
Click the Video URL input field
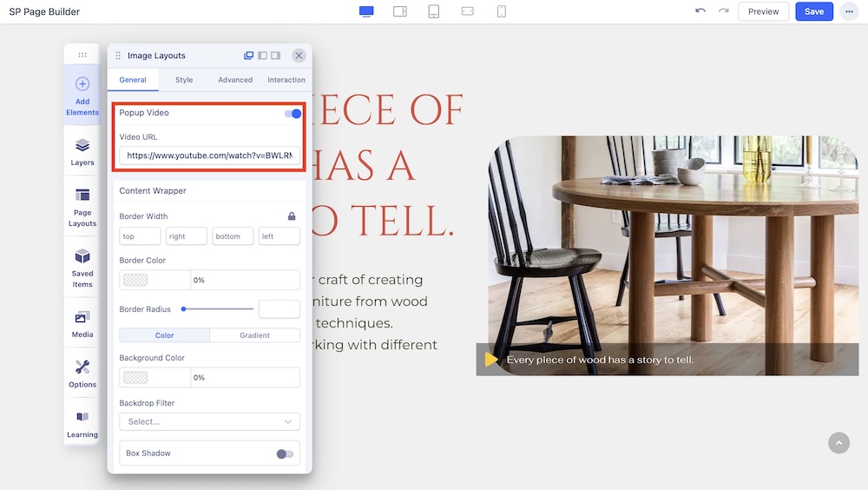(209, 156)
